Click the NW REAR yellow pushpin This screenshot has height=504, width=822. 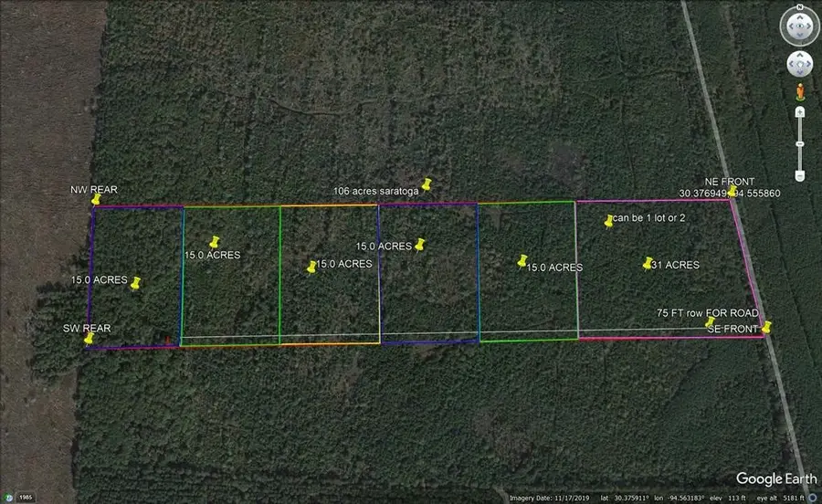pos(96,200)
